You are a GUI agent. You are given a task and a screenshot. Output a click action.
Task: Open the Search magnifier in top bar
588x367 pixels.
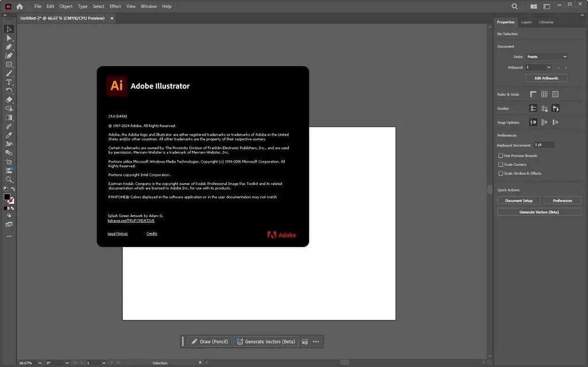(514, 6)
